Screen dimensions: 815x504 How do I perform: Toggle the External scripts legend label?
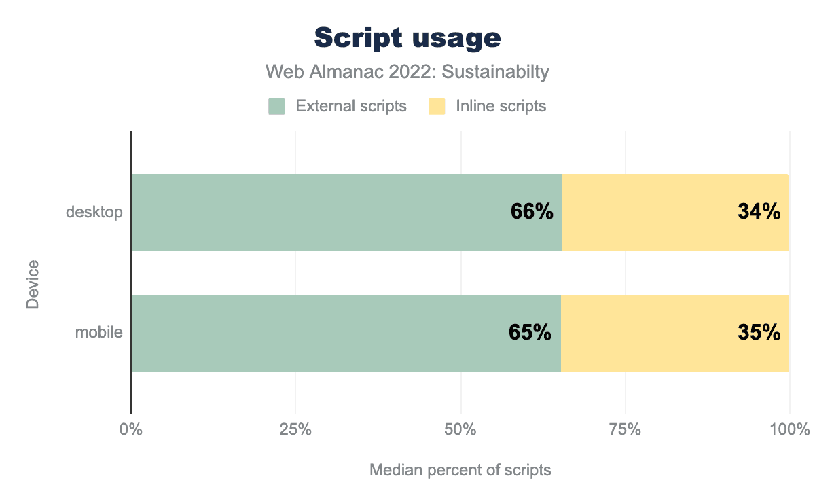click(350, 107)
